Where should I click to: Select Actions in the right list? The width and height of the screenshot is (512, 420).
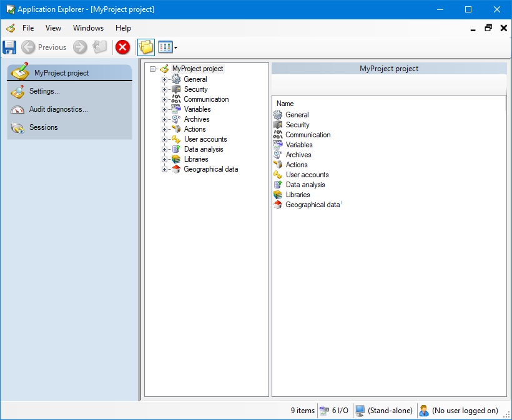297,165
